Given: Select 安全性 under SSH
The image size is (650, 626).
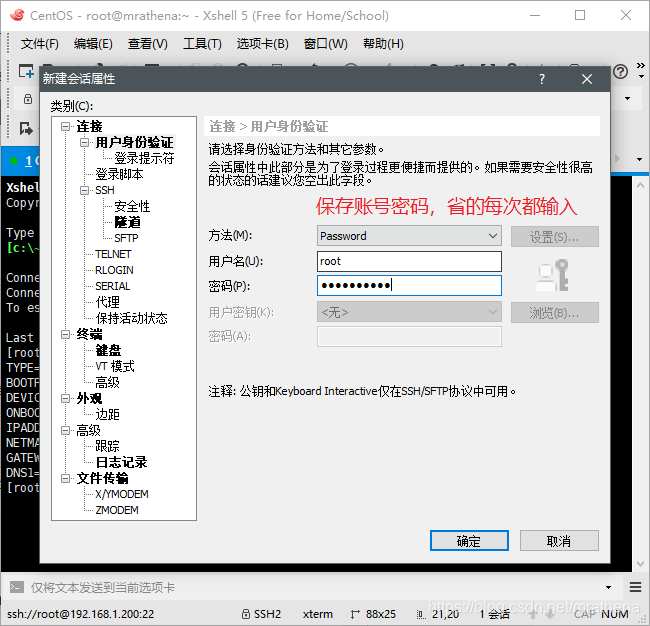Looking at the screenshot, I should tap(132, 206).
